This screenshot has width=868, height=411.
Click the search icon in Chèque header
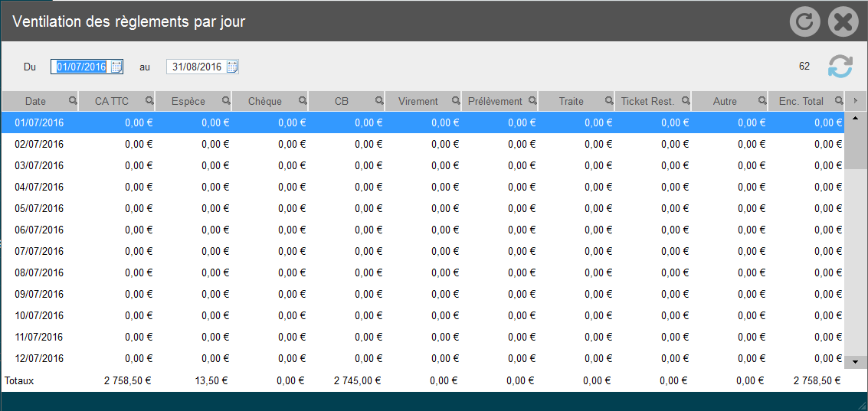[x=303, y=101]
